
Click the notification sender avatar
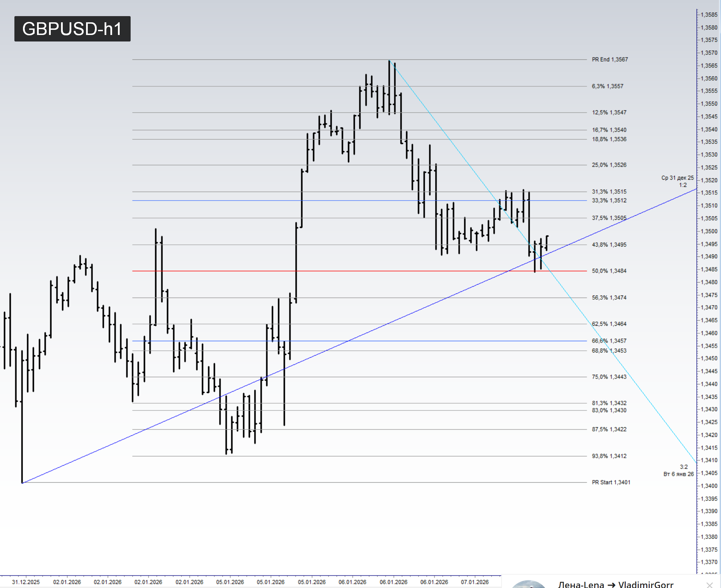(x=528, y=585)
